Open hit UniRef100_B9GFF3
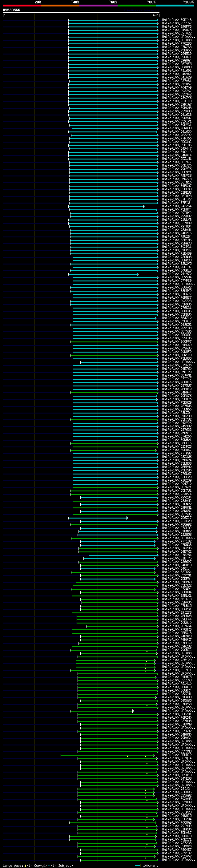Viewport: 197px width, 868px height. [x=177, y=26]
